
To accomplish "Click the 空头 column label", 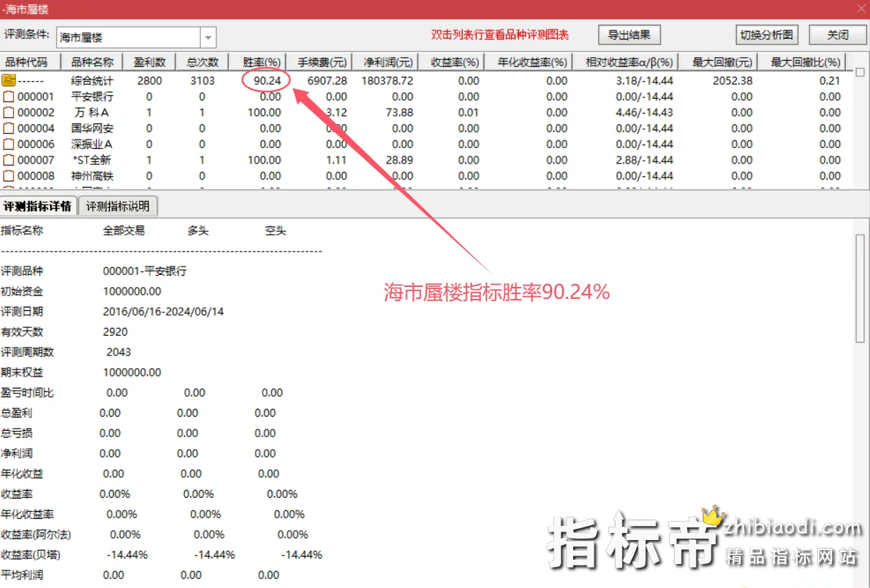I will (276, 231).
